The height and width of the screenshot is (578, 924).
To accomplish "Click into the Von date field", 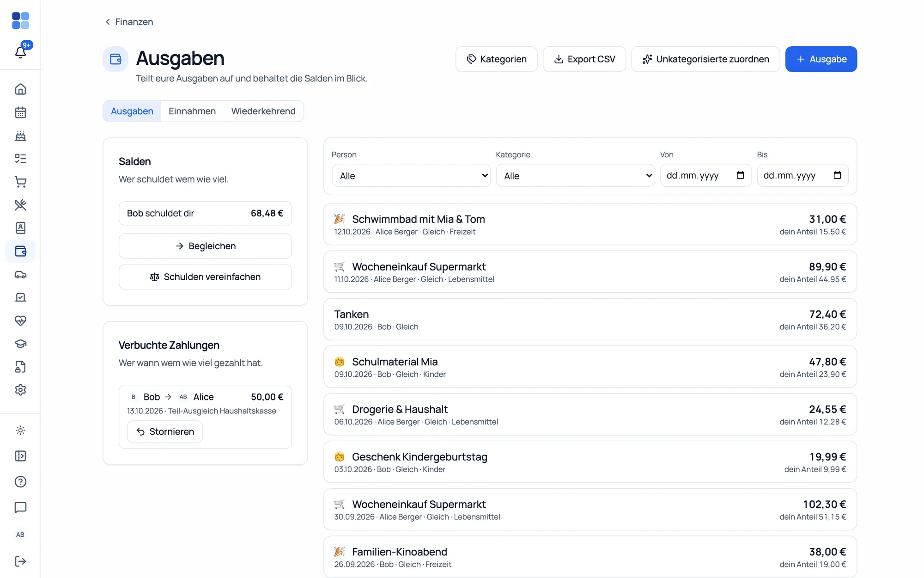I will (x=706, y=176).
